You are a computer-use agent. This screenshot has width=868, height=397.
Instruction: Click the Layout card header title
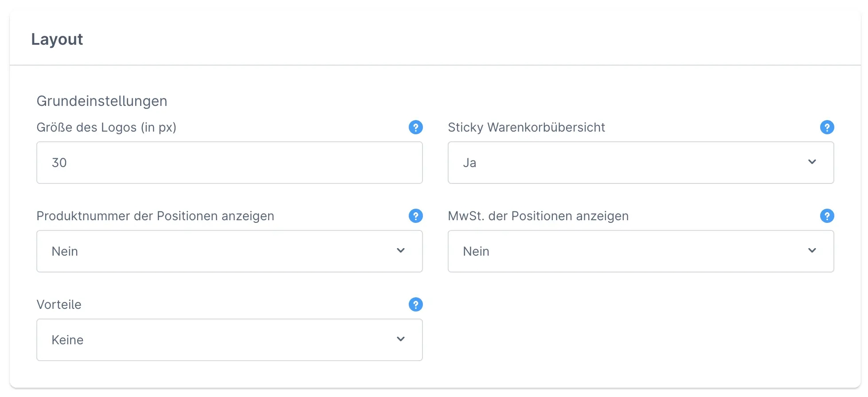[x=57, y=39]
